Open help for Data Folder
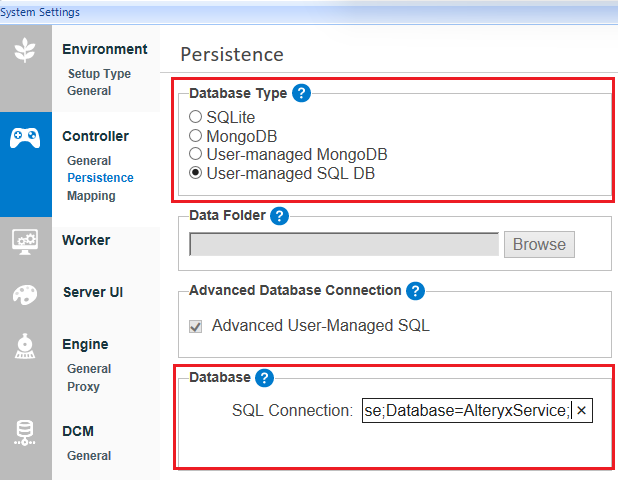 pyautogui.click(x=279, y=215)
